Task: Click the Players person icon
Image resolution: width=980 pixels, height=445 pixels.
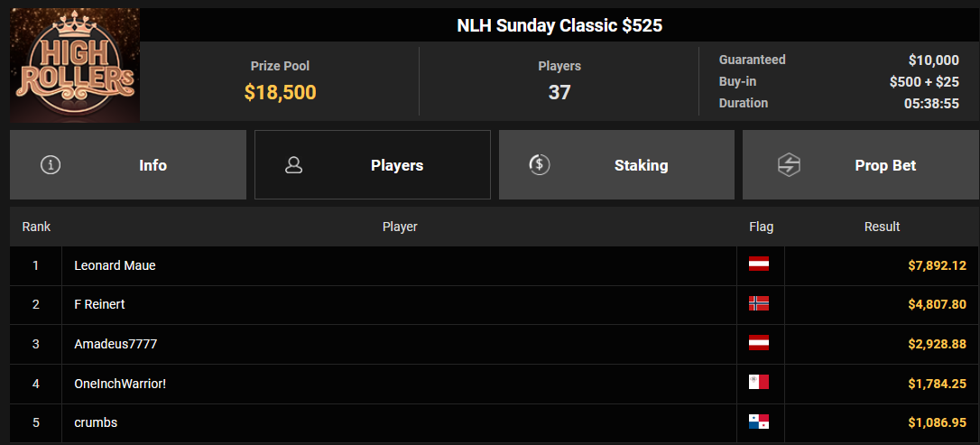Action: (x=294, y=165)
